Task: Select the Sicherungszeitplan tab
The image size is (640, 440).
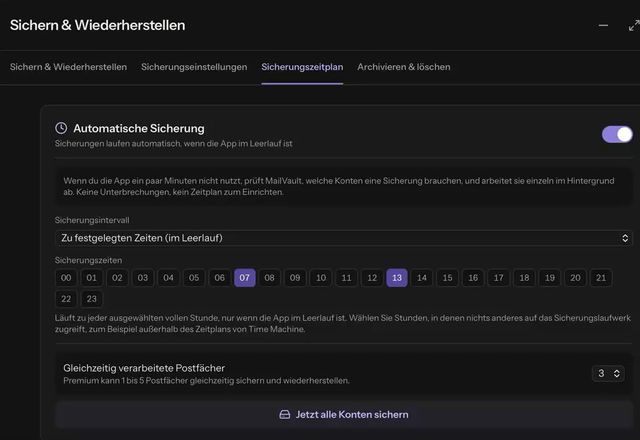Action: click(302, 67)
